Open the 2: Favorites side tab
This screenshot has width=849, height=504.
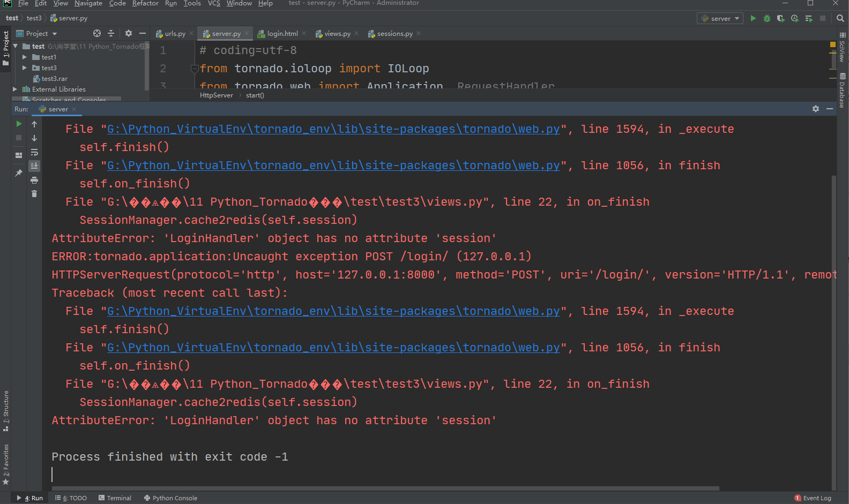pos(6,464)
